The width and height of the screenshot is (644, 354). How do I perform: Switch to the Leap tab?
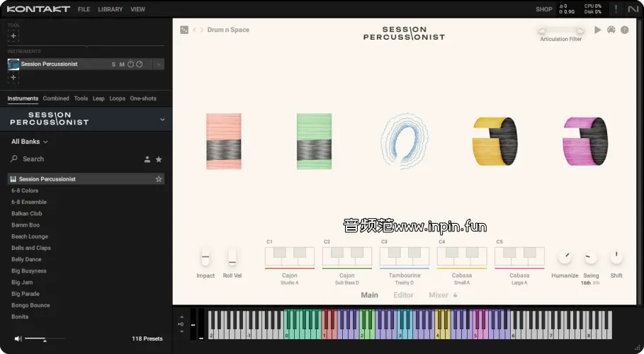(x=98, y=98)
